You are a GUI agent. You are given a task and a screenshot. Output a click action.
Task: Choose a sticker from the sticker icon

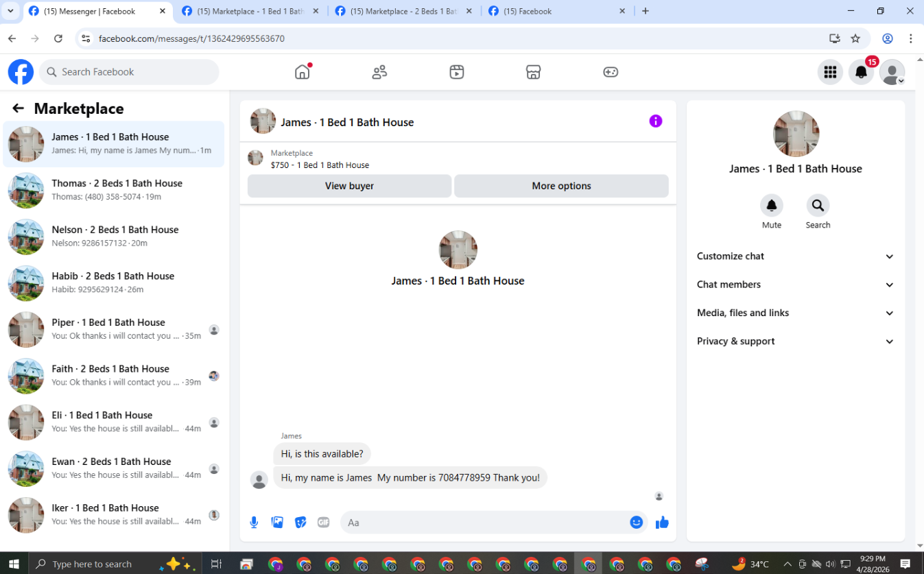[300, 523]
